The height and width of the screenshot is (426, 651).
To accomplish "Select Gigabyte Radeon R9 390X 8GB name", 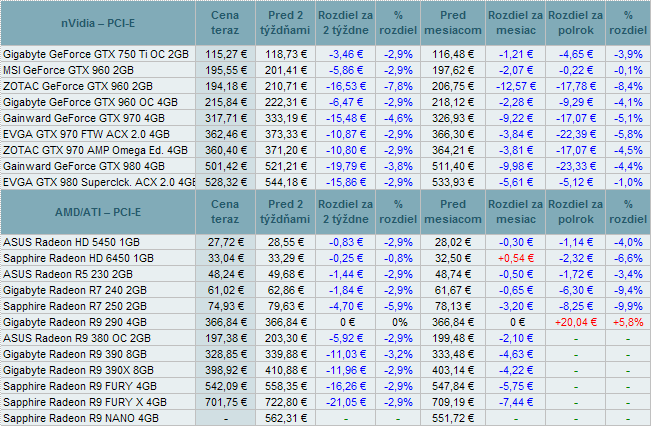I will tap(78, 370).
